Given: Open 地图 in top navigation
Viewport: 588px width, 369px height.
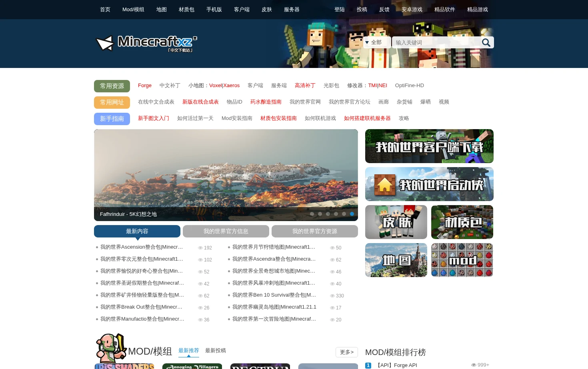Looking at the screenshot, I should [x=162, y=10].
